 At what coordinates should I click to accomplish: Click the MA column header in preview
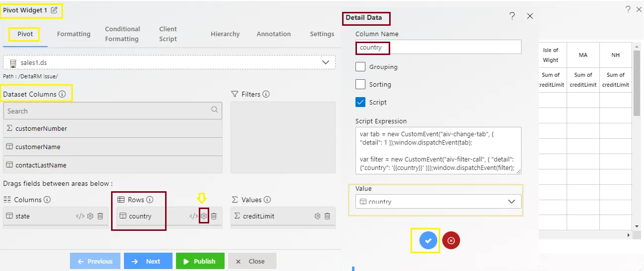[583, 55]
